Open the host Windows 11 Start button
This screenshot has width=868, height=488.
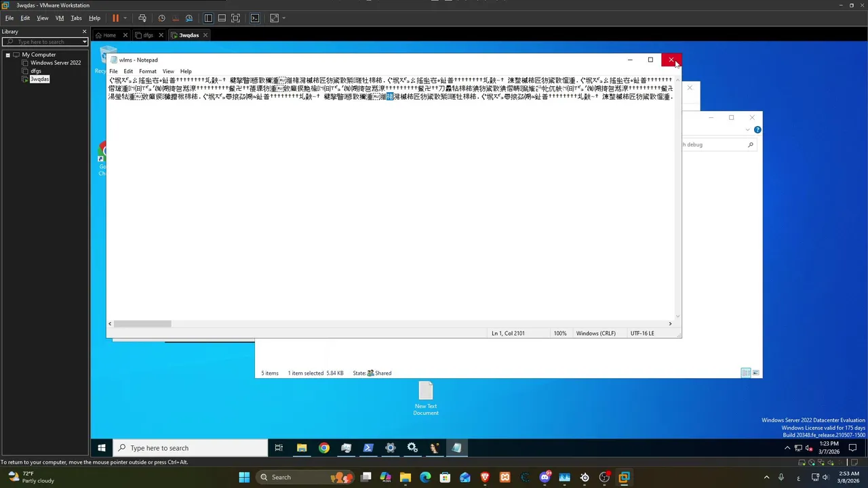[x=244, y=477]
